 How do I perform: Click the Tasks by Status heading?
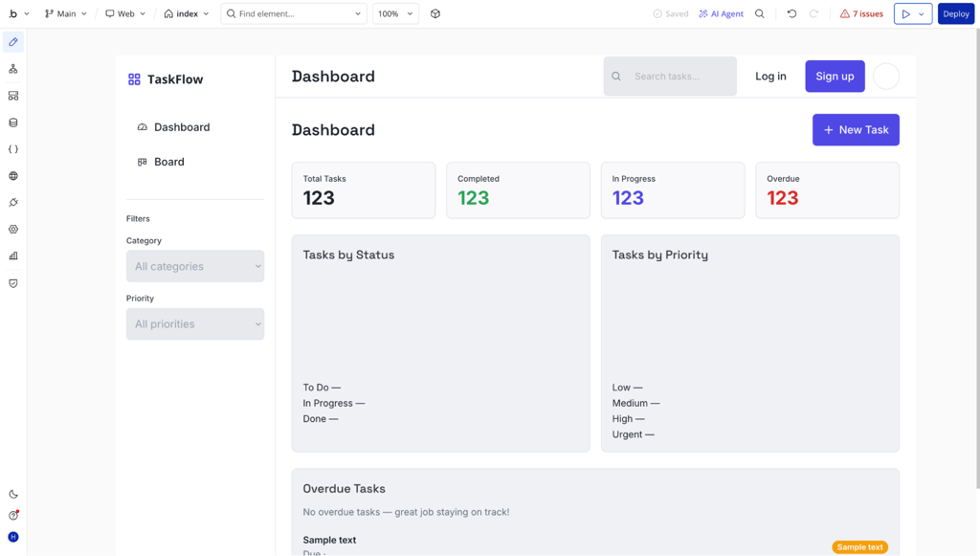tap(348, 255)
